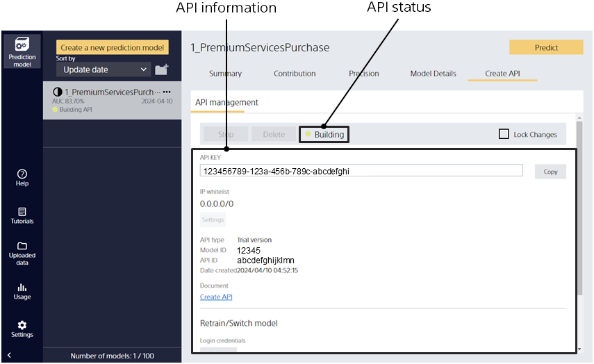
Task: Click the Building status indicator
Action: click(324, 135)
